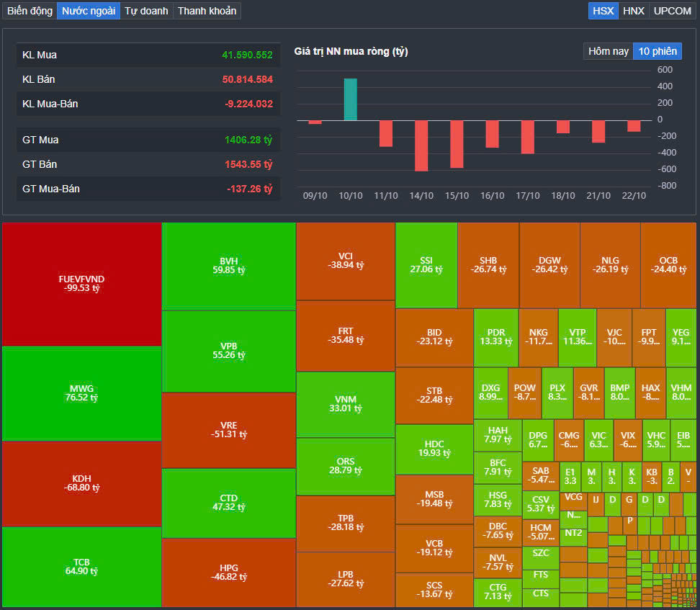Click the PDR 13.33 tỷ cell
The width and height of the screenshot is (700, 610).
click(496, 338)
